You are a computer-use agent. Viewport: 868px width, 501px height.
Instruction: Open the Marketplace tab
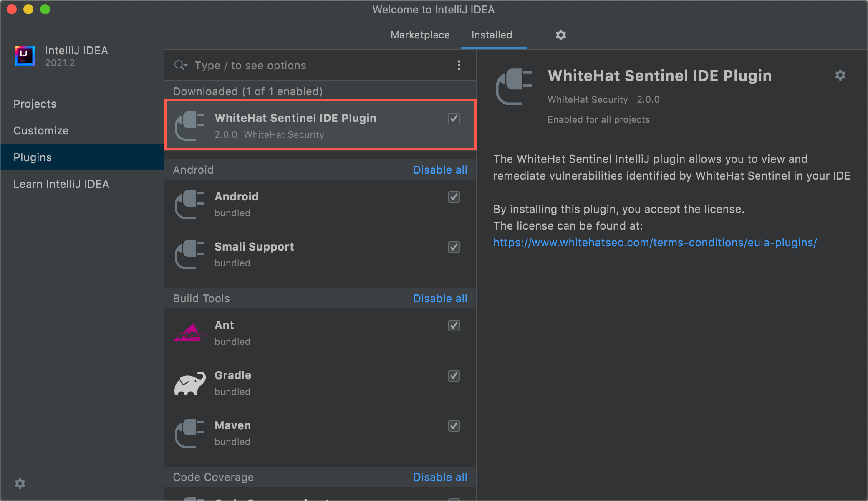[x=420, y=35]
